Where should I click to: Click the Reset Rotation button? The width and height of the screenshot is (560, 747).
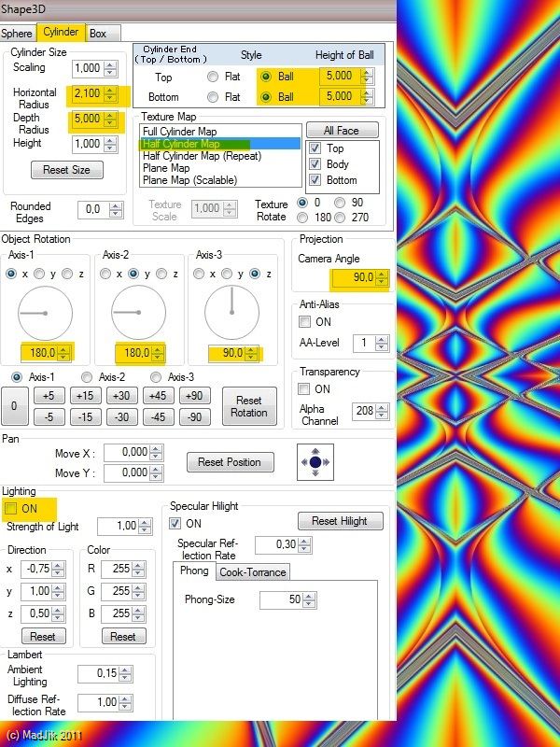(x=249, y=406)
